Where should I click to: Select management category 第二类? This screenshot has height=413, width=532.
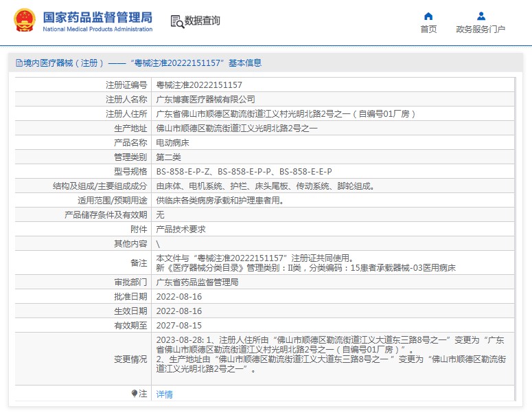tap(168, 157)
